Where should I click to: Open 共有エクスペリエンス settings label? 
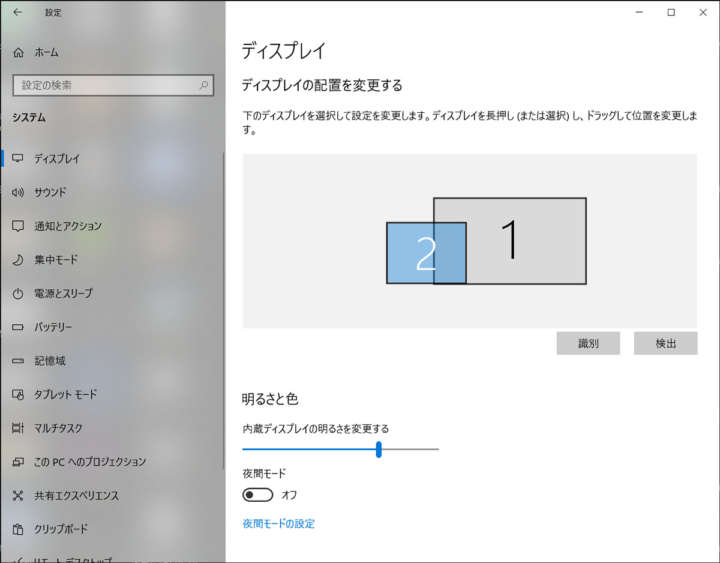[77, 495]
